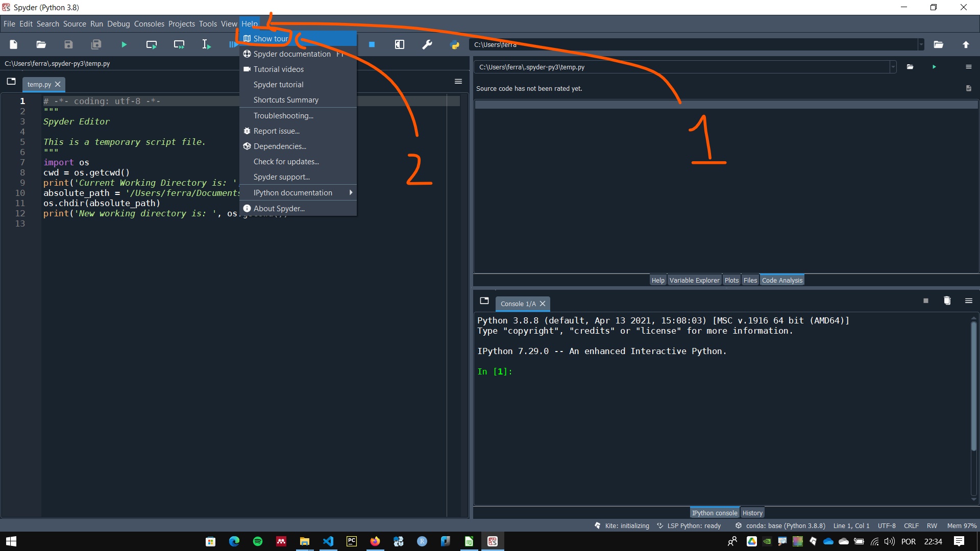Expand code analysis file path dropdown
The height and width of the screenshot is (551, 980).
click(893, 67)
